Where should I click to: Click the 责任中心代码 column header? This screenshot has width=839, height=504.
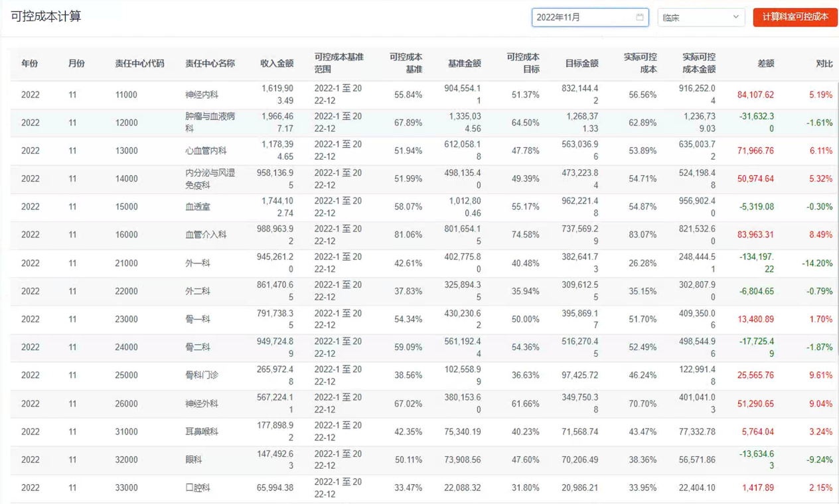click(139, 64)
